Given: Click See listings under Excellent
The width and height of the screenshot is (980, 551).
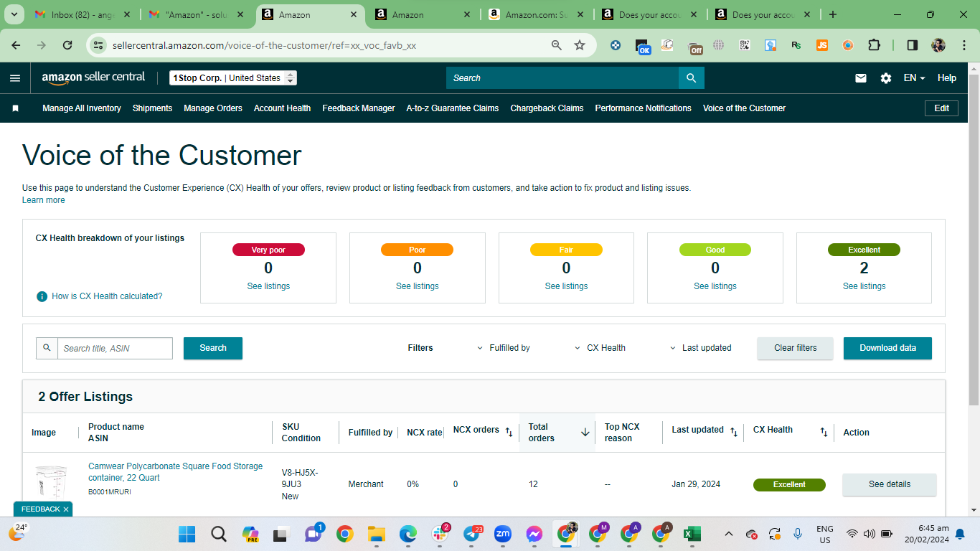Looking at the screenshot, I should pos(864,286).
